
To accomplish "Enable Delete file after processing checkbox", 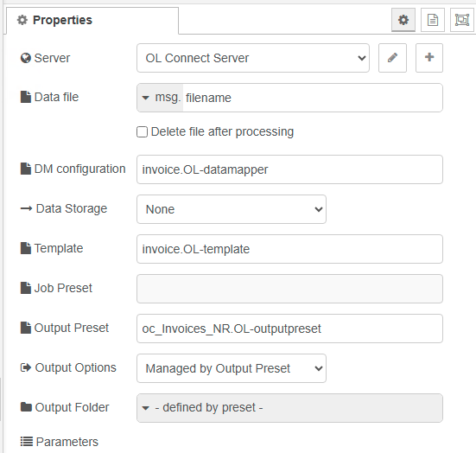I will (x=142, y=132).
